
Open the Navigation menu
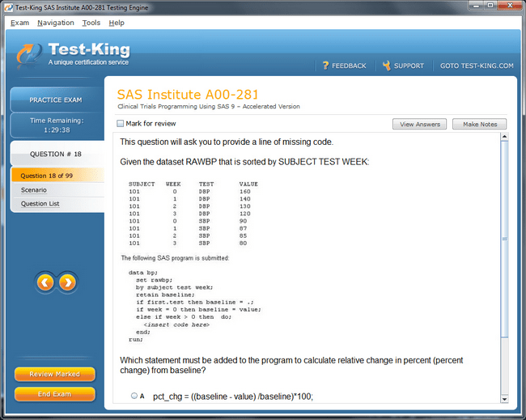point(56,23)
